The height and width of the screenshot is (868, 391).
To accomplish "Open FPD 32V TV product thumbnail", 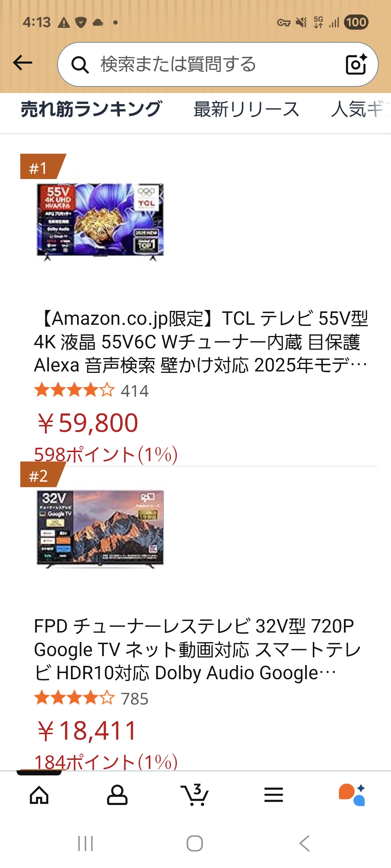I will tap(100, 529).
